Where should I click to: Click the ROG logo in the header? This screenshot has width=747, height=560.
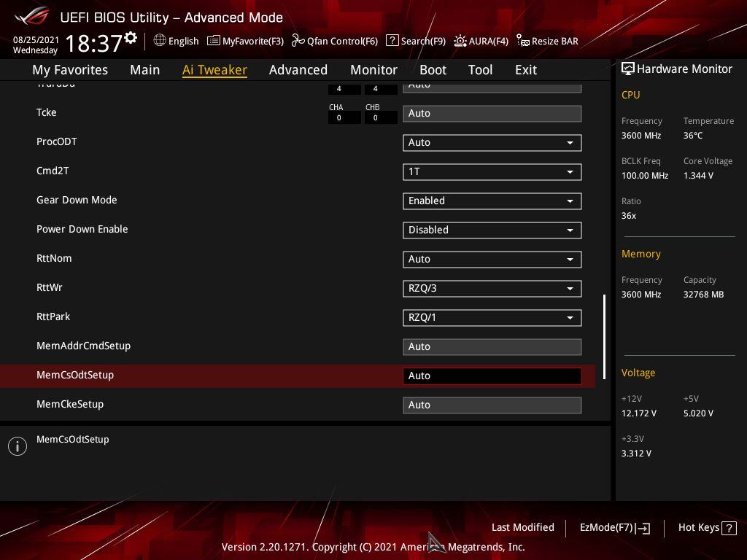(32, 16)
